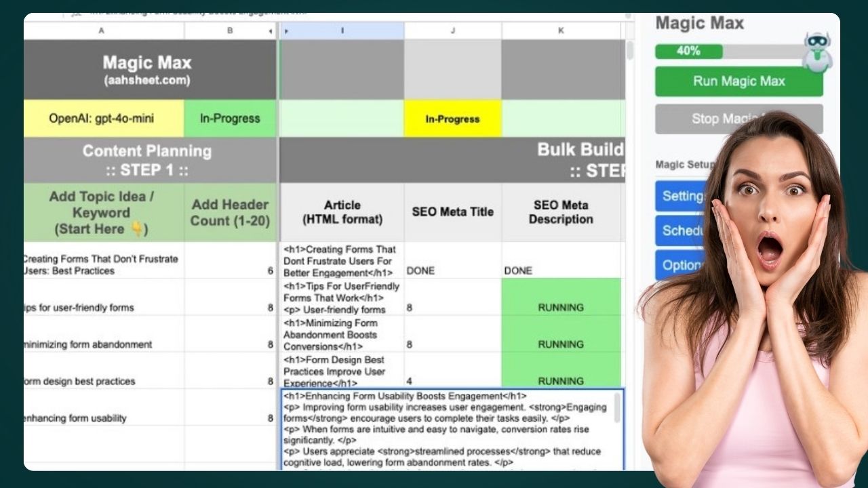Select RUNNING cell in Minimizing Form Abandonment row
This screenshot has height=488, width=868.
[561, 333]
